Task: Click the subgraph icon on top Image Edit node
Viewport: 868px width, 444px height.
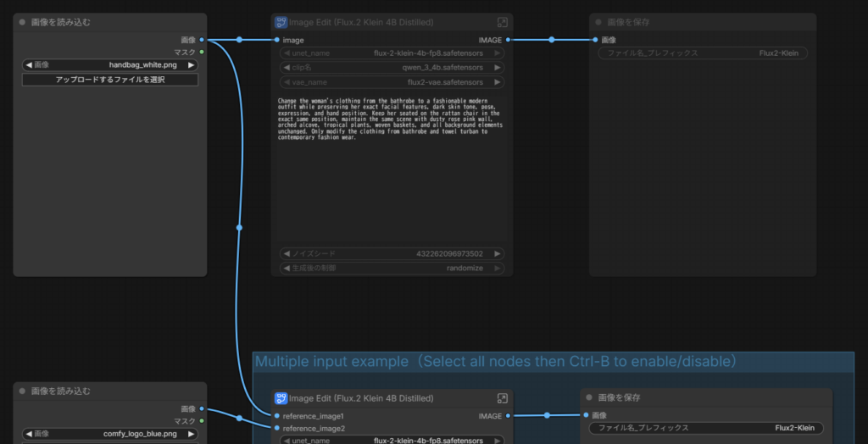Action: (x=281, y=22)
